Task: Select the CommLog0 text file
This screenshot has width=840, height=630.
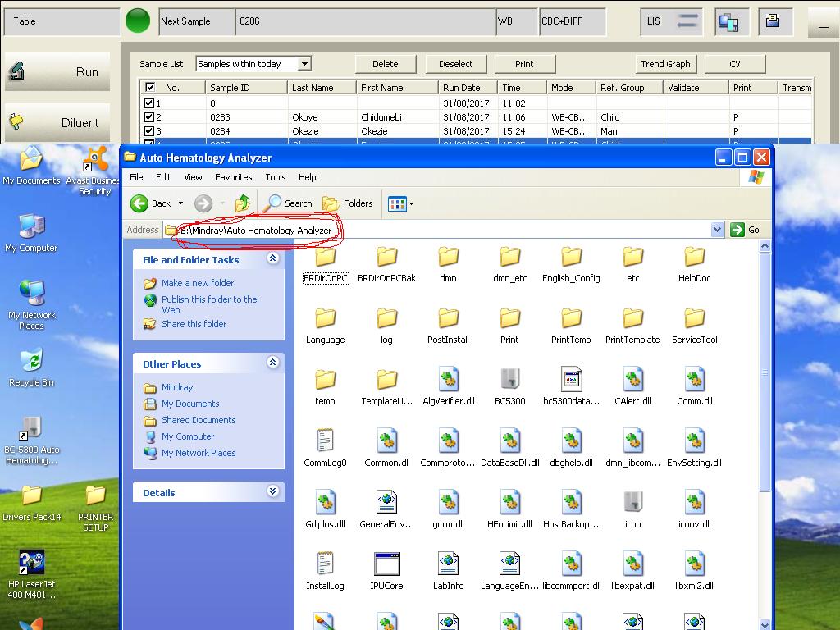Action: pyautogui.click(x=325, y=449)
